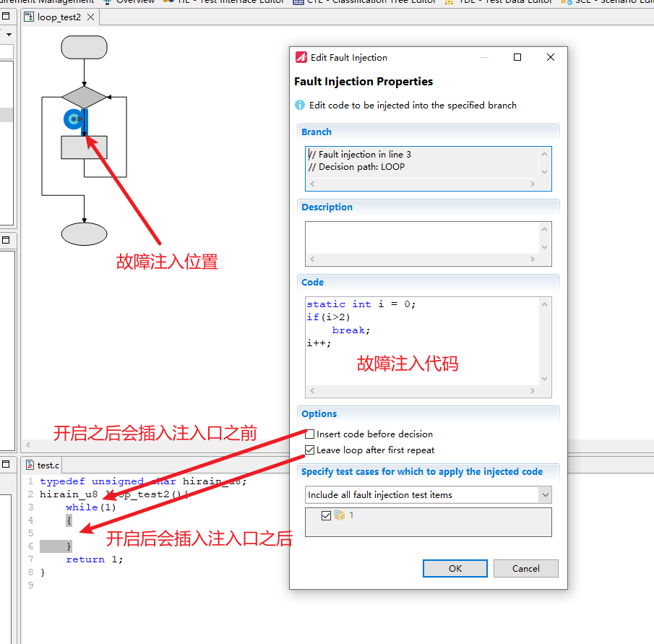
Task: Click the loop_test2 editor tab icon
Action: [29, 17]
